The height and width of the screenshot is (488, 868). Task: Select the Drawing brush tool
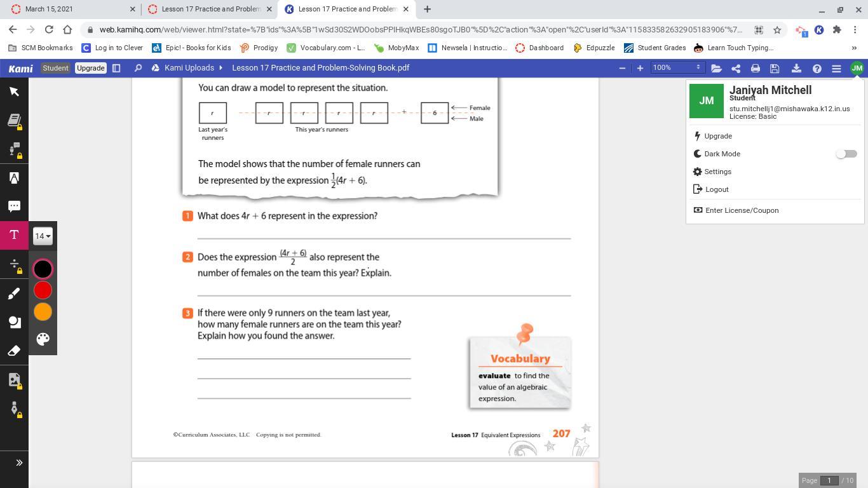(14, 293)
